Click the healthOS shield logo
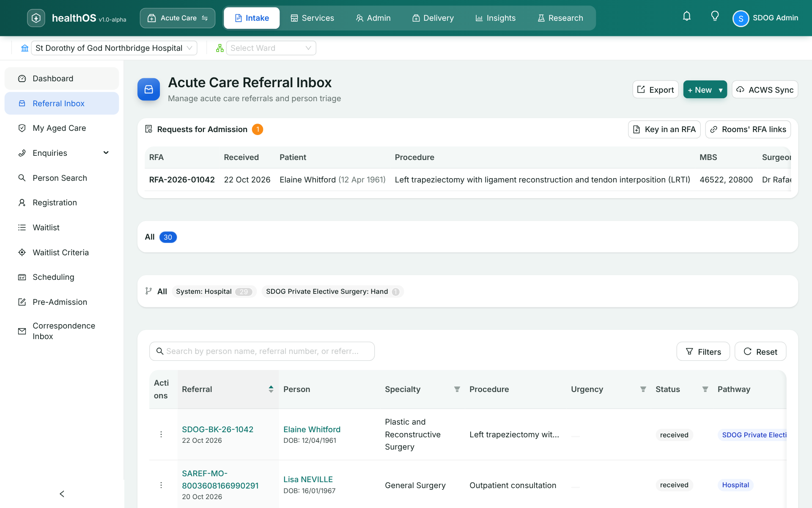The image size is (812, 508). click(36, 18)
